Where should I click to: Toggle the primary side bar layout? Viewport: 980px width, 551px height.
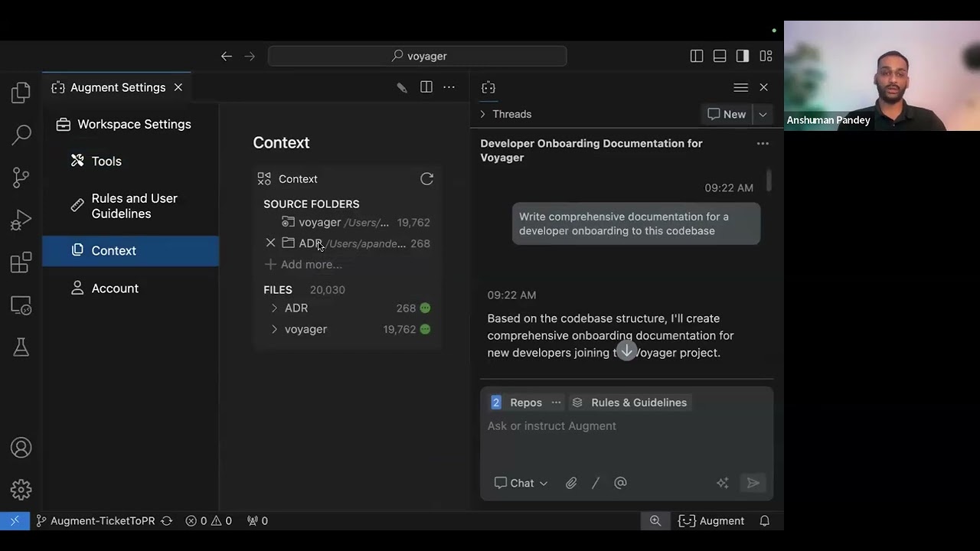pyautogui.click(x=697, y=56)
